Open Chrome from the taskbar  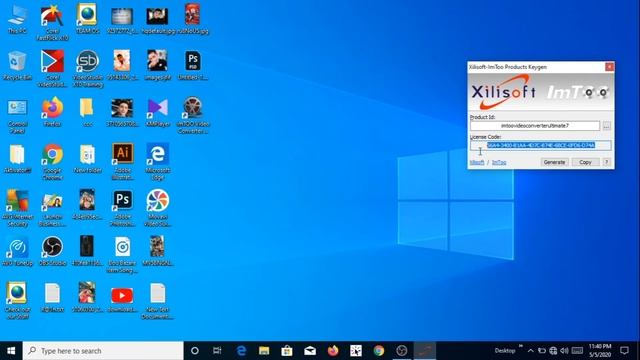point(379,351)
